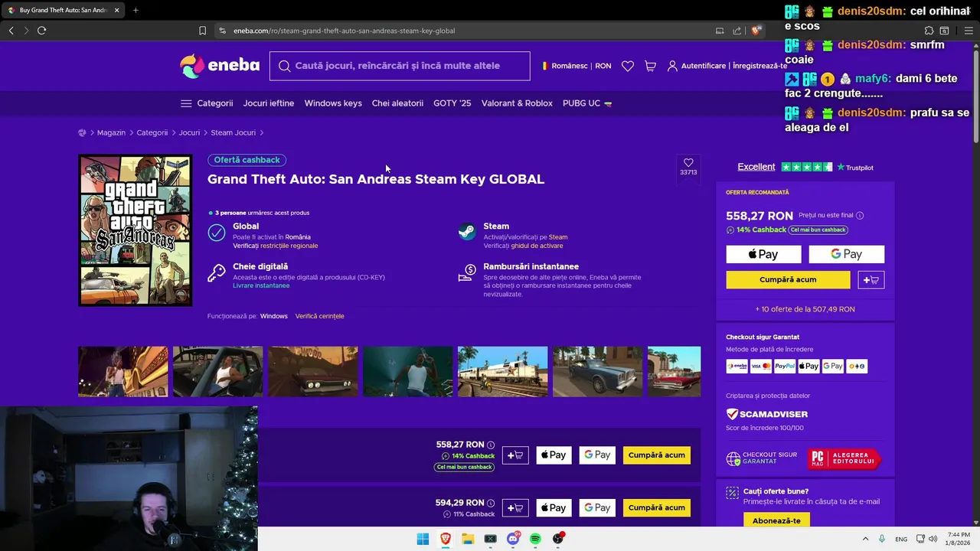Close the Buy Grand Theft Auto tab
This screenshot has width=980, height=551.
coord(116,10)
